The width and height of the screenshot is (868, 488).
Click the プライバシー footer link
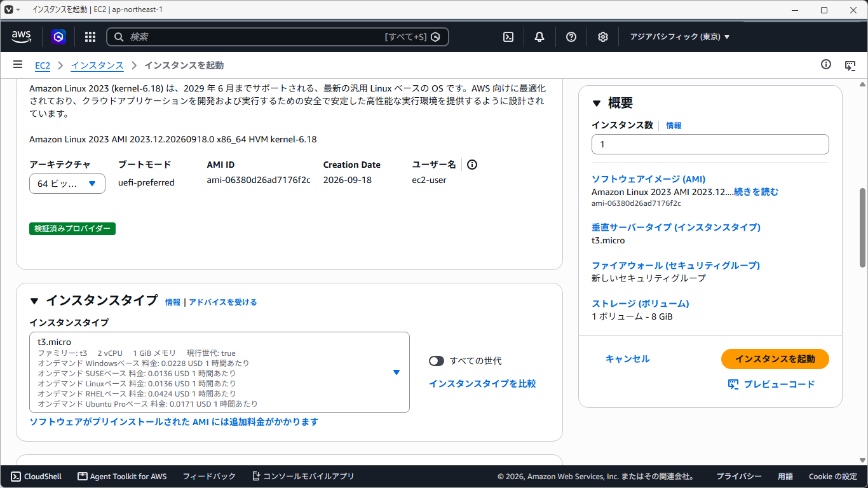tap(739, 477)
